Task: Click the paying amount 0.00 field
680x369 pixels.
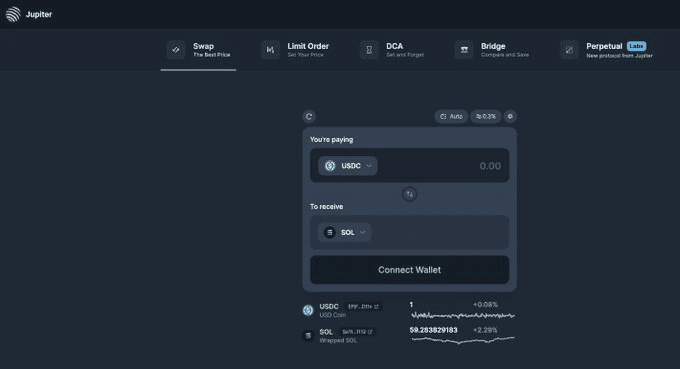Action: [x=490, y=166]
